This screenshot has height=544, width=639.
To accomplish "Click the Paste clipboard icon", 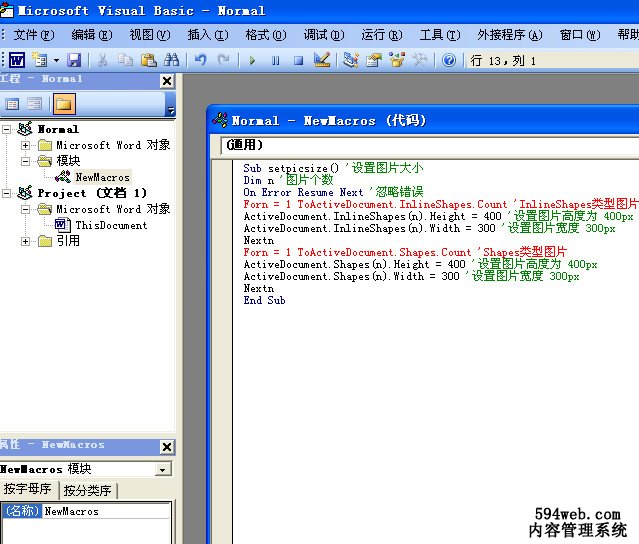I will (x=148, y=60).
